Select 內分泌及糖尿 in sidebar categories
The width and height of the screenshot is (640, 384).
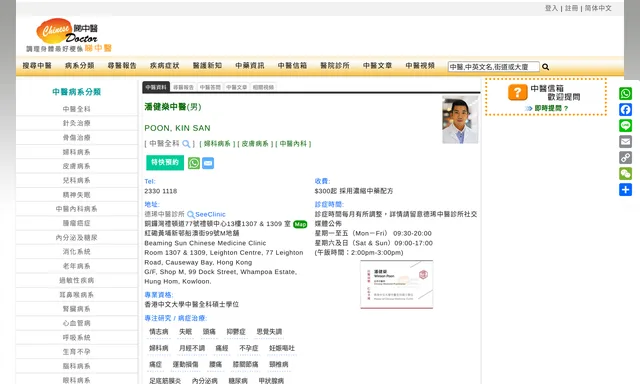77,238
